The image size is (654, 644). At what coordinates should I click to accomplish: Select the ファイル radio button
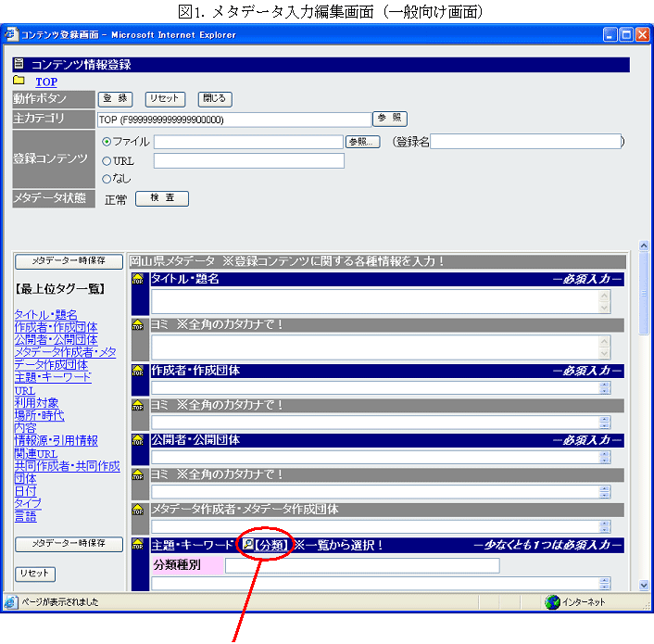107,142
